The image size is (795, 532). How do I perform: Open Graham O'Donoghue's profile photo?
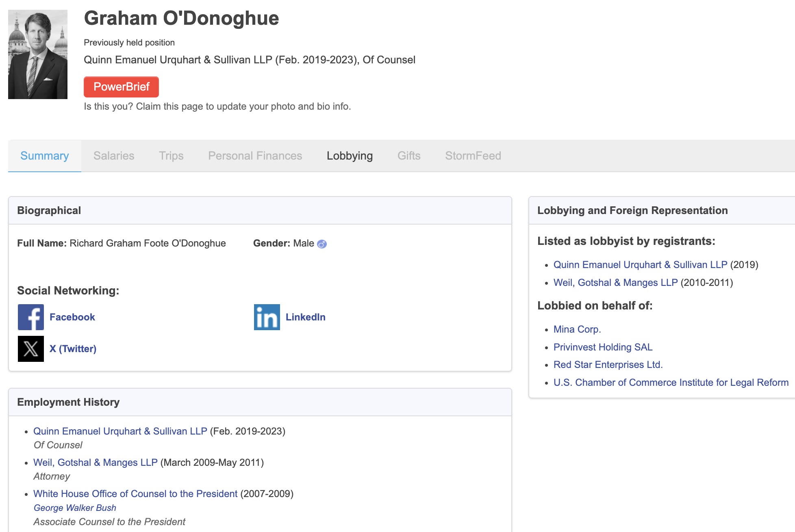tap(38, 54)
